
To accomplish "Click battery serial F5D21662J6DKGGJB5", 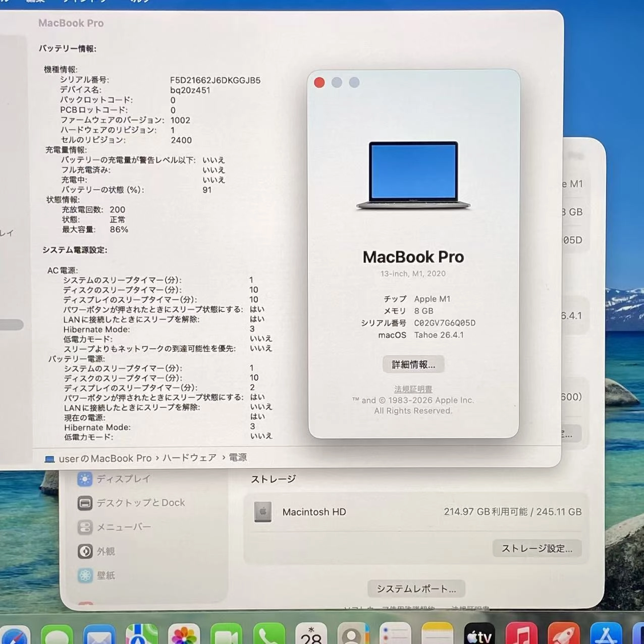I will 216,80.
